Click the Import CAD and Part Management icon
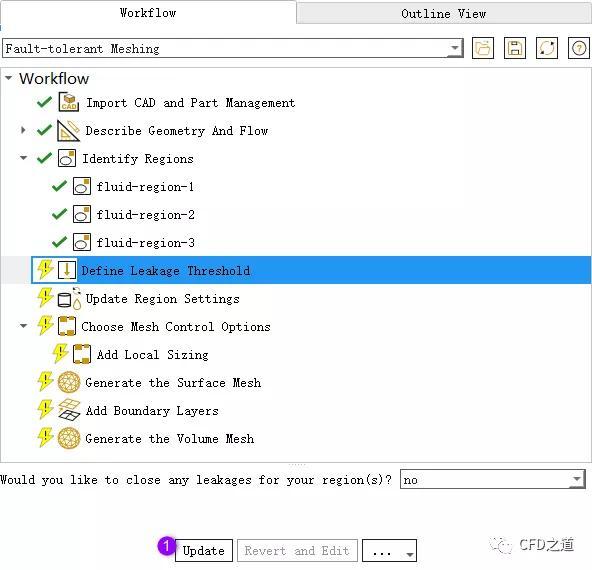 click(68, 102)
